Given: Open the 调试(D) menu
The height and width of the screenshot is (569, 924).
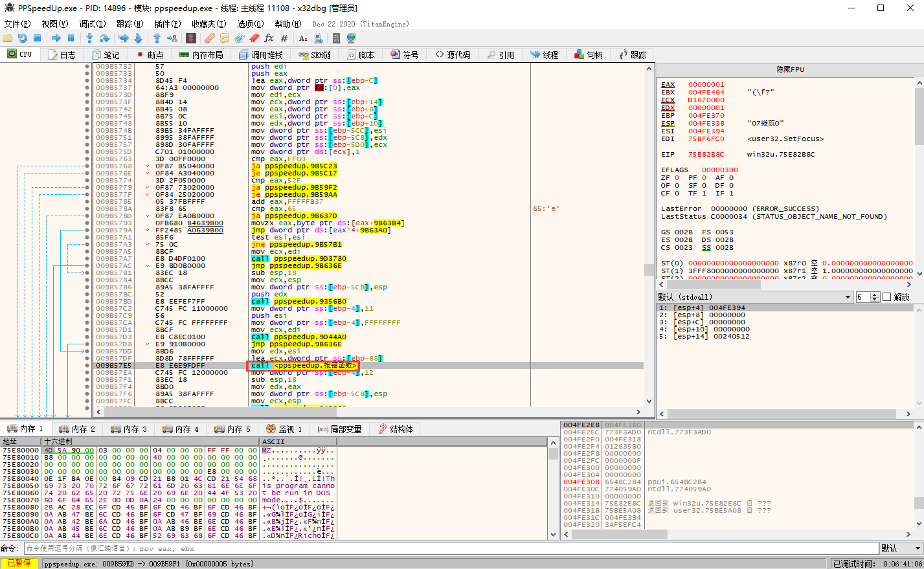Looking at the screenshot, I should point(93,24).
